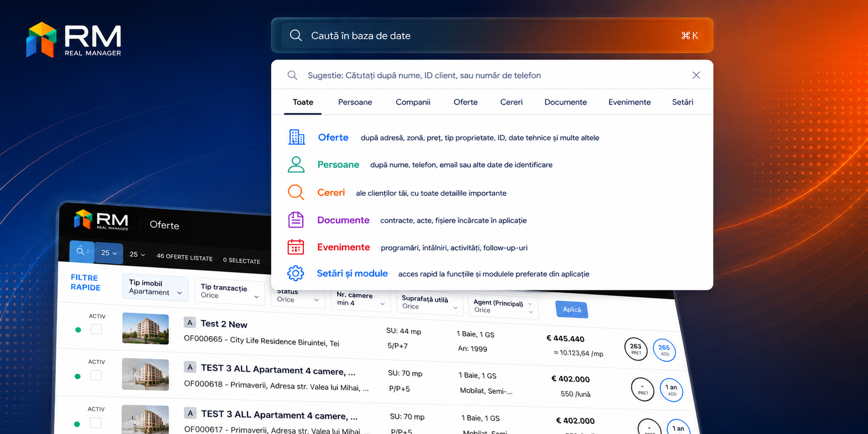Open the Tip tranzacție dropdown
868x434 pixels.
229,292
